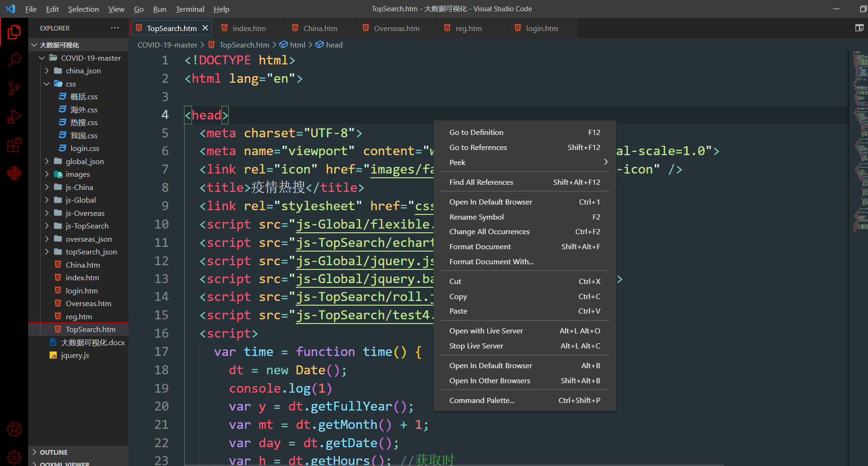The image size is (868, 466).
Task: Choose Change All Occurrences
Action: 525,232
